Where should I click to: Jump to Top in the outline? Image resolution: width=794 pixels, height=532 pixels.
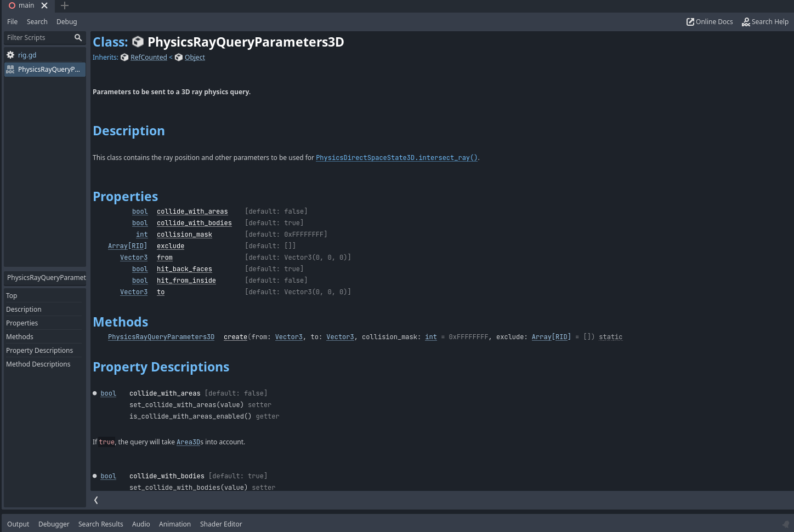(x=43, y=296)
